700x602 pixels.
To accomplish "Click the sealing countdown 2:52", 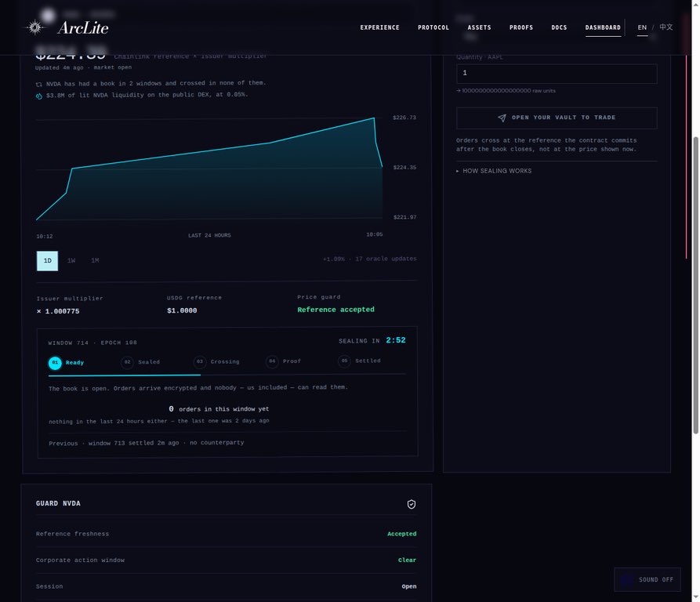I will pos(396,340).
